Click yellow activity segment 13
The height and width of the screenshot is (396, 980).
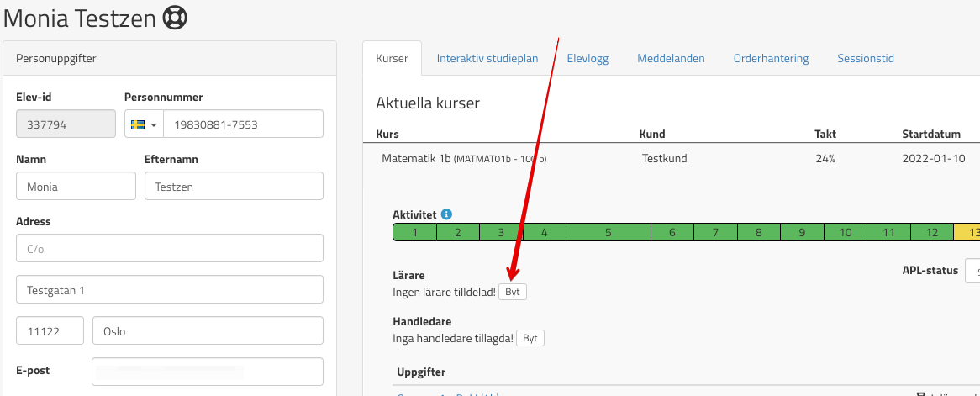(x=968, y=232)
